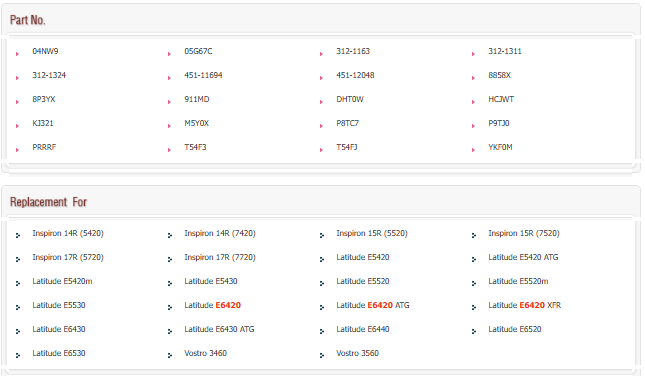This screenshot has height=376, width=645.
Task: Select part number 911MD
Action: (x=197, y=99)
